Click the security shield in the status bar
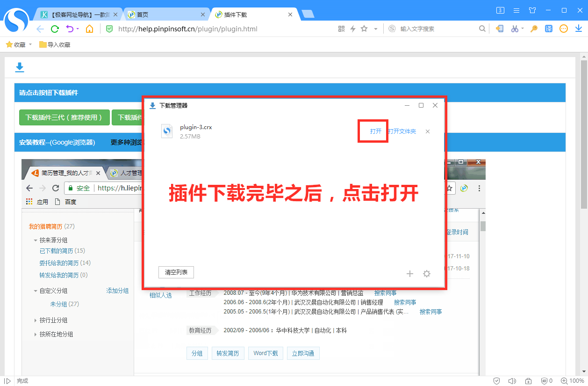Screen dimensions: 588x386 (x=497, y=380)
